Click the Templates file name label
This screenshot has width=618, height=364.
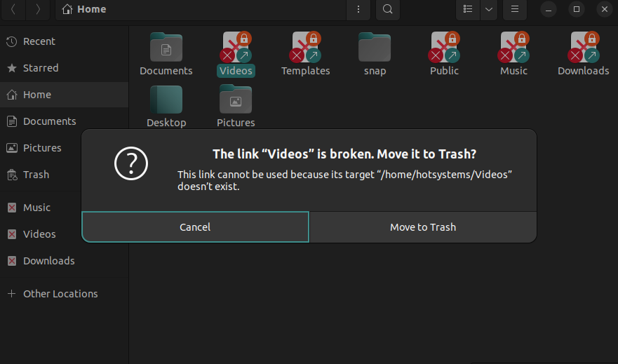pos(305,71)
